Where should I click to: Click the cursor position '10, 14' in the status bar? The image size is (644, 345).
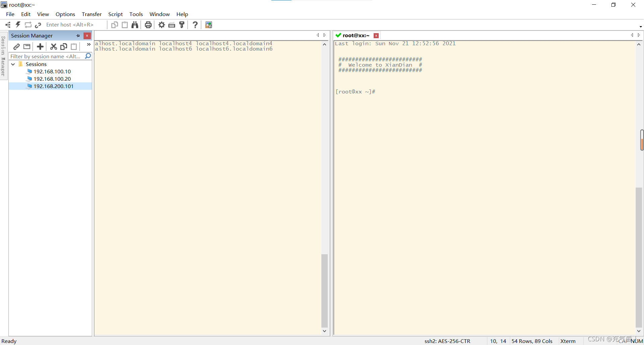[498, 341]
